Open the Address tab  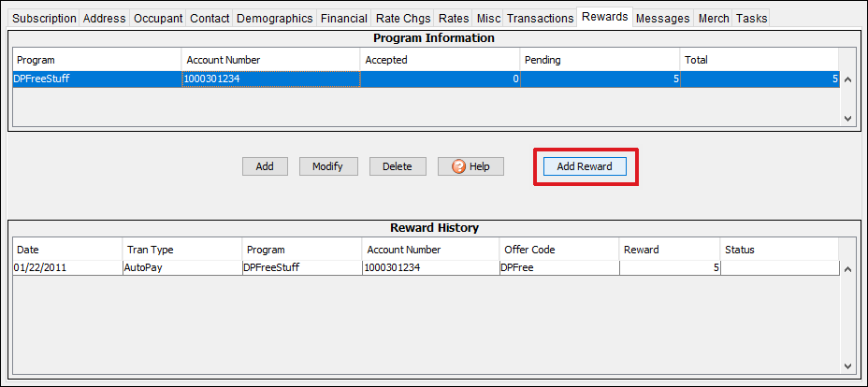pos(105,18)
